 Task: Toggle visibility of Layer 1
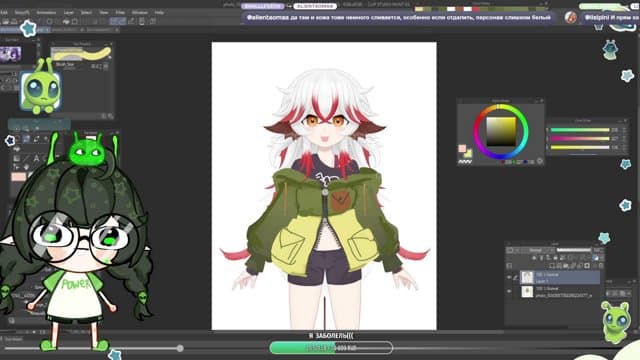point(509,278)
